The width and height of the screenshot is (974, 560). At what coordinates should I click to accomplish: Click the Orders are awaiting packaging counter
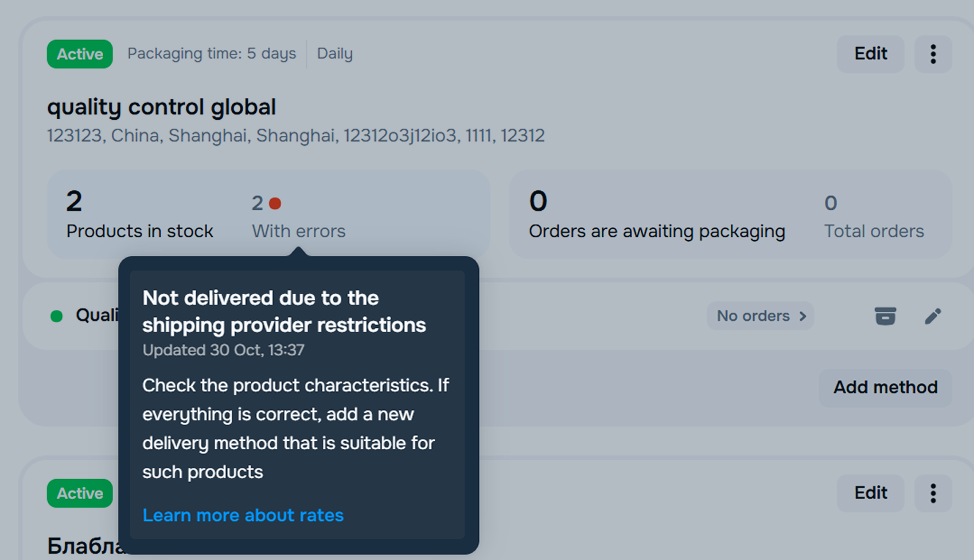pos(656,216)
